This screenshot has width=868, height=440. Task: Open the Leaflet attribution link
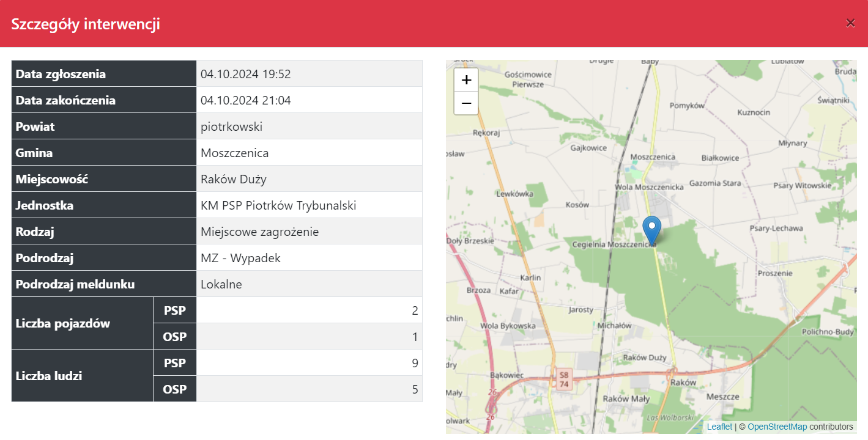click(719, 427)
